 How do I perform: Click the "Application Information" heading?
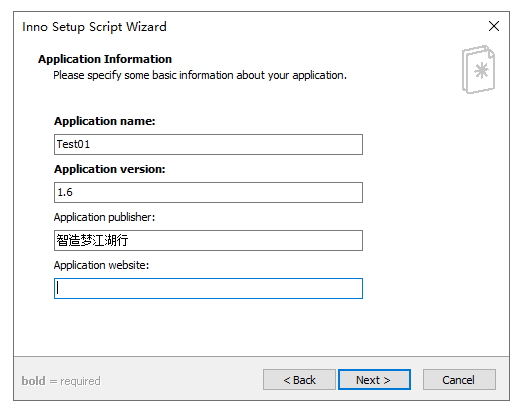click(105, 59)
